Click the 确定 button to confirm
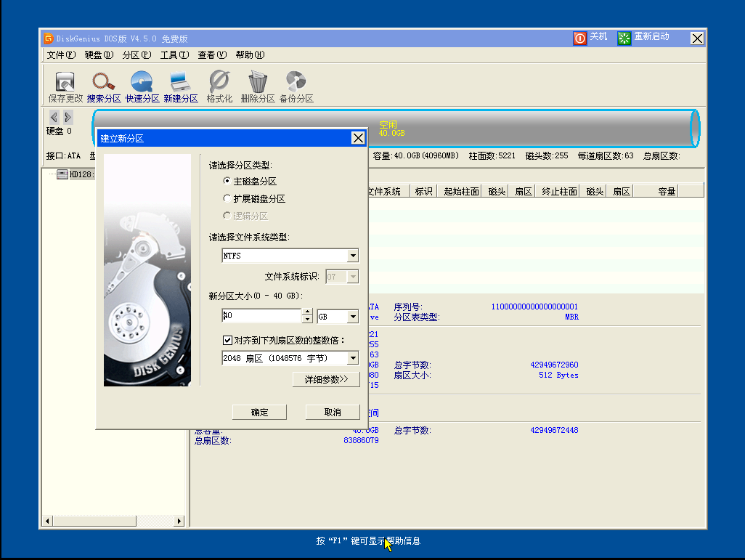745x560 pixels. pos(259,412)
